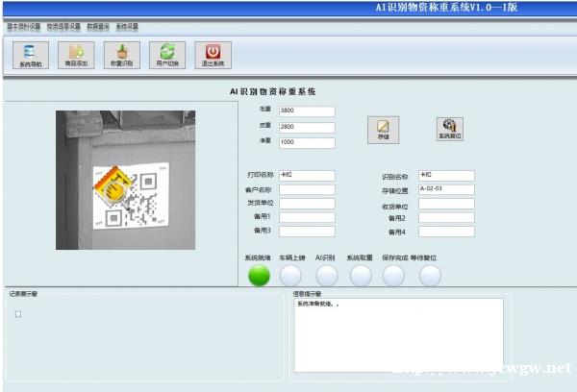Click inside the 信息提示窗 message box

point(396,331)
